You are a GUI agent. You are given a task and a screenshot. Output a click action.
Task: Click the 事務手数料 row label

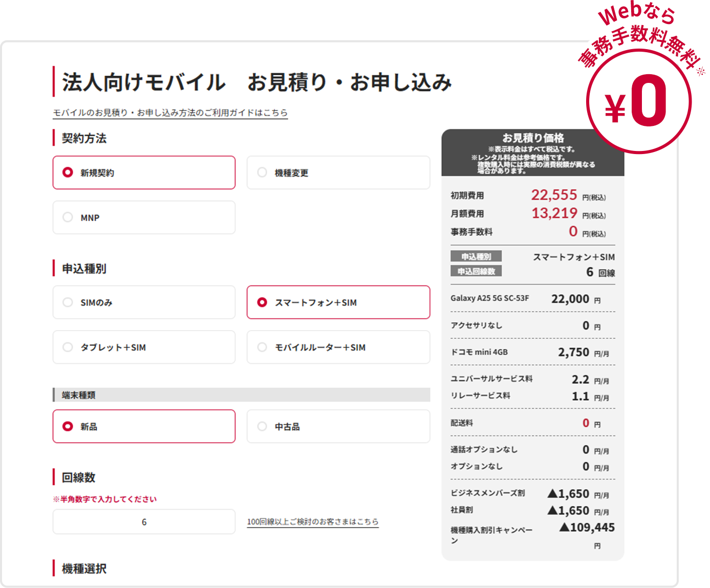(x=471, y=232)
